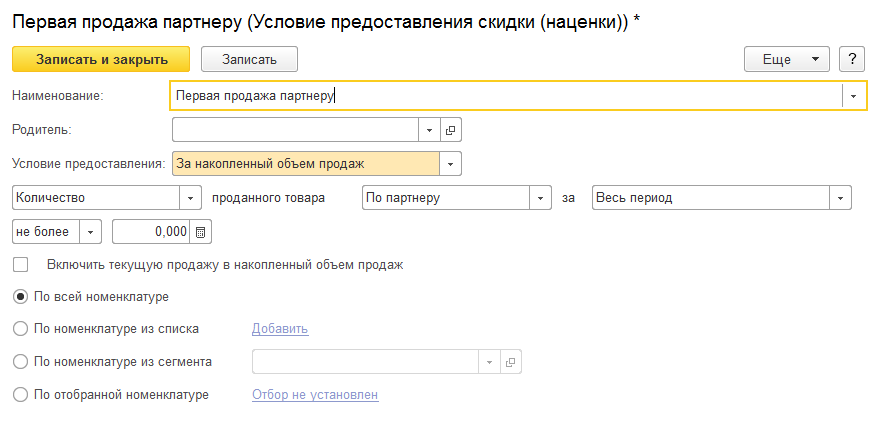The image size is (882, 440).
Task: Toggle Включить текущую продажу checkbox
Action: point(20,265)
